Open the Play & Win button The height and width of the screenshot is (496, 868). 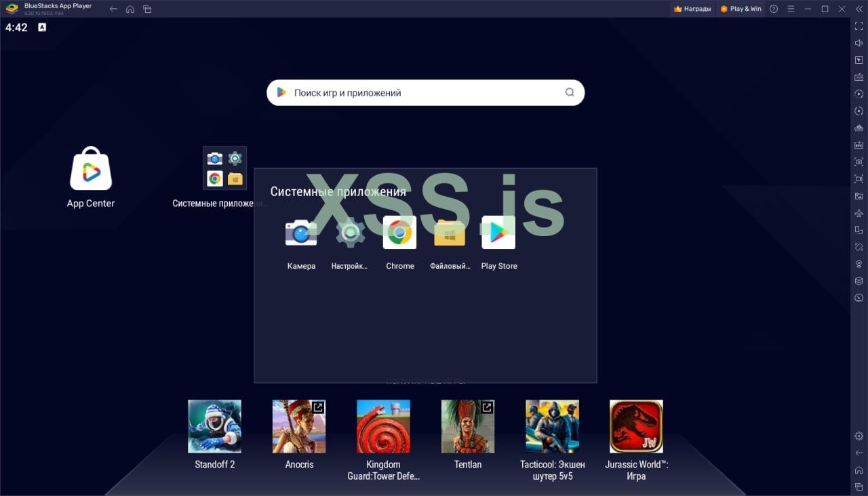741,9
